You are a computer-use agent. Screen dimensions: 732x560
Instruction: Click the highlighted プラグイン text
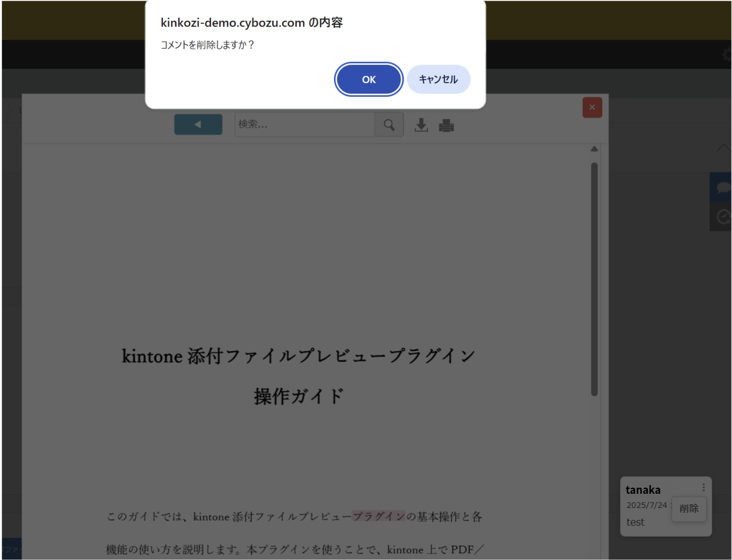(x=378, y=516)
